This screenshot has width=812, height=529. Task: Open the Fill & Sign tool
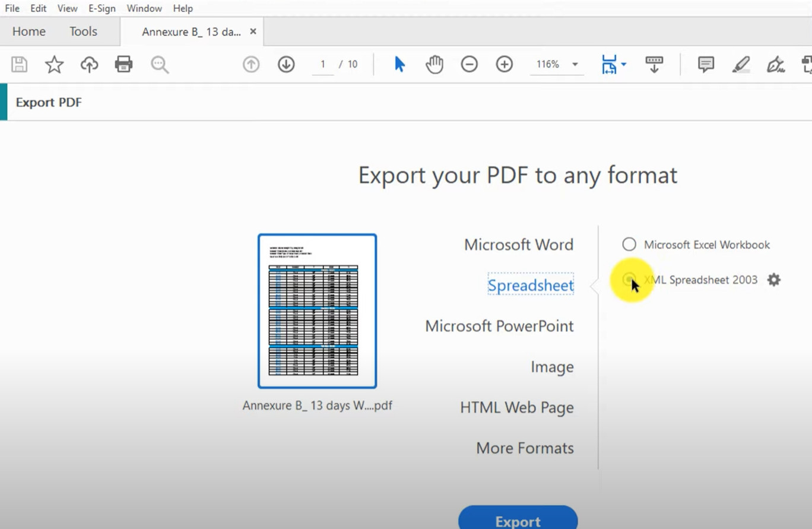point(776,65)
